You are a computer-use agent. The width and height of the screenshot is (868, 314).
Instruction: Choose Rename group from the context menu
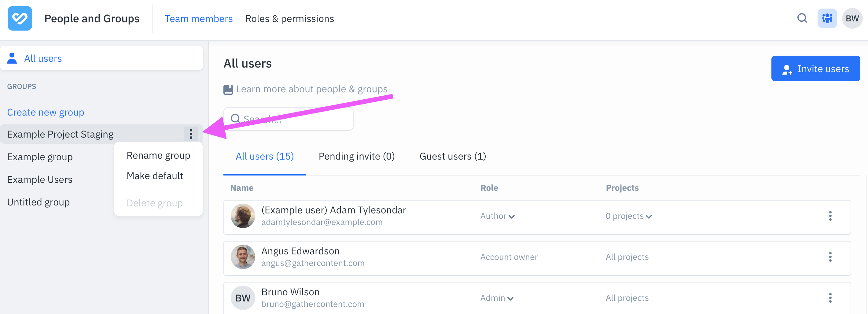pyautogui.click(x=158, y=155)
